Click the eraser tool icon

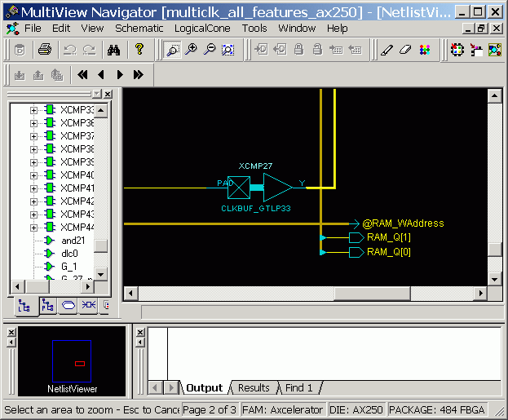pyautogui.click(x=405, y=50)
